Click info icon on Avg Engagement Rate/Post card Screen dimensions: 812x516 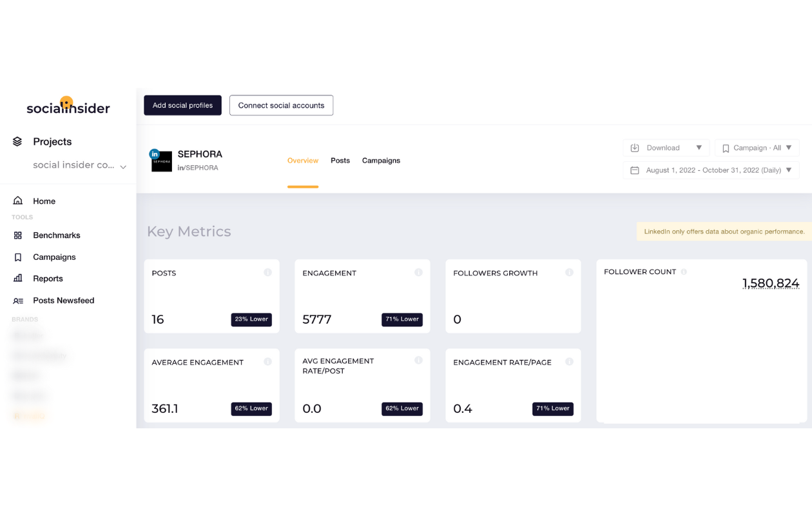pos(418,360)
